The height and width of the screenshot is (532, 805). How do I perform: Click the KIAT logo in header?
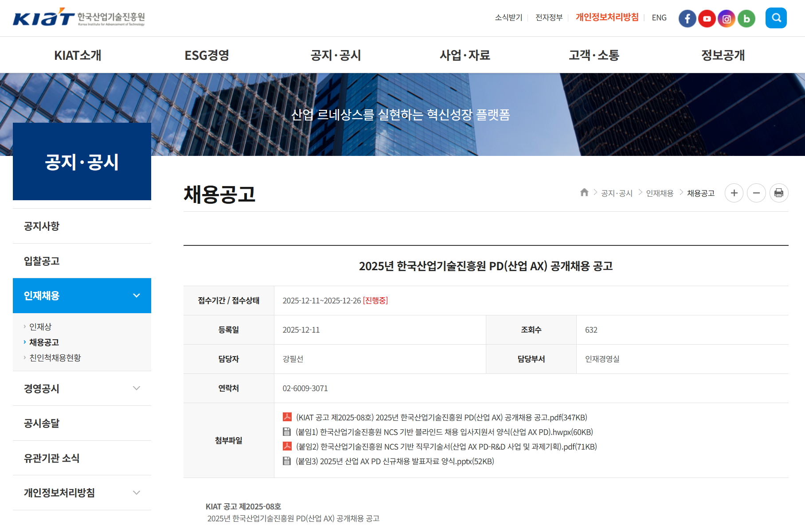pyautogui.click(x=79, y=18)
